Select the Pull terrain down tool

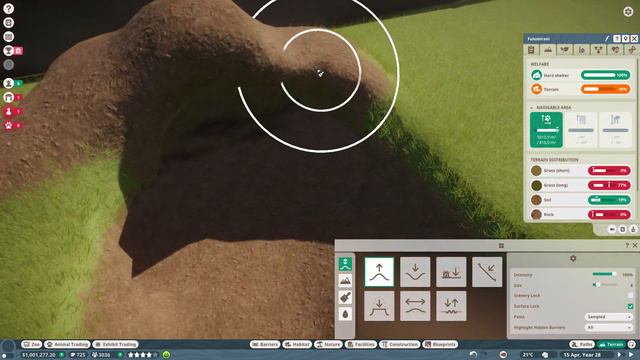tap(415, 272)
